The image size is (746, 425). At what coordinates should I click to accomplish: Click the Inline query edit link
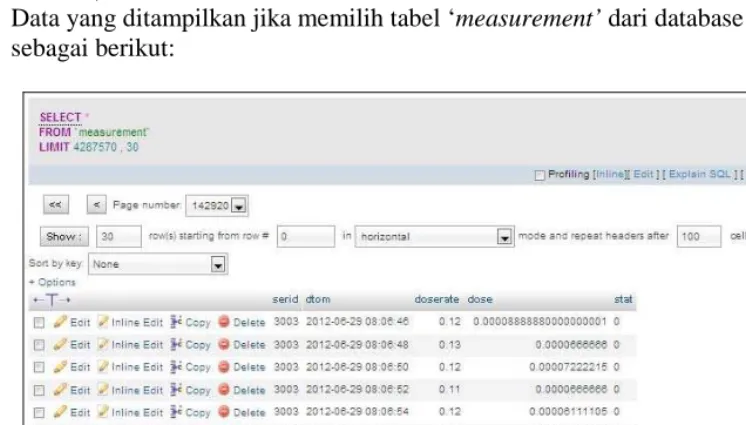tap(610, 174)
